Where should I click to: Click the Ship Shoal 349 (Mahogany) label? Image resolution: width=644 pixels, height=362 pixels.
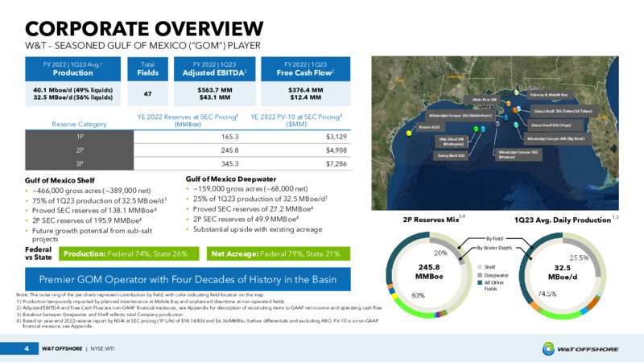point(452,142)
